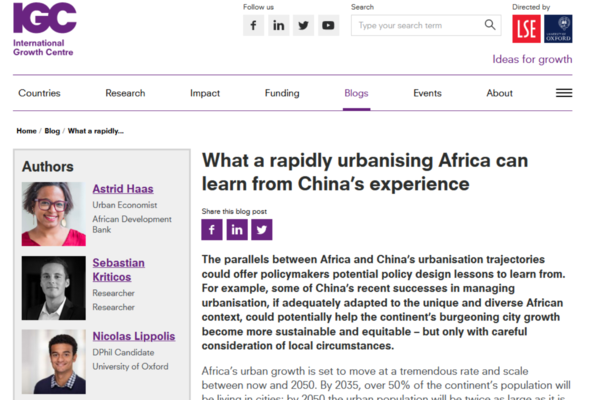Open the Countries menu
This screenshot has height=400, width=600.
click(x=39, y=93)
